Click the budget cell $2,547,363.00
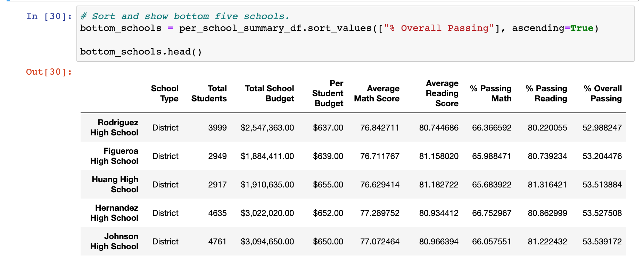 pos(267,128)
